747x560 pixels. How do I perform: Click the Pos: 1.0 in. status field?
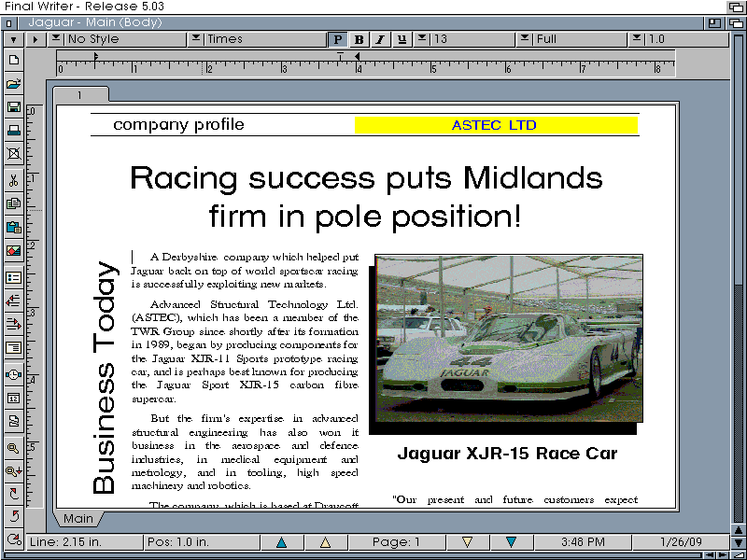(202, 542)
